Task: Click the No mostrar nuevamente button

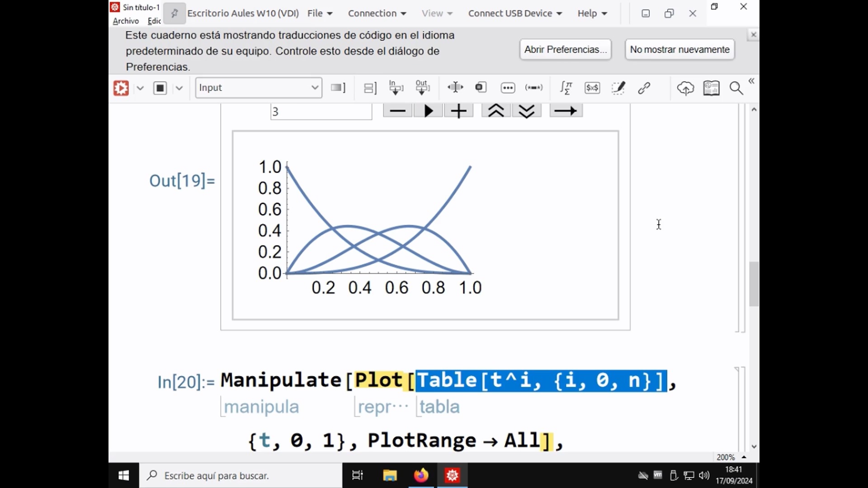Action: (x=679, y=49)
